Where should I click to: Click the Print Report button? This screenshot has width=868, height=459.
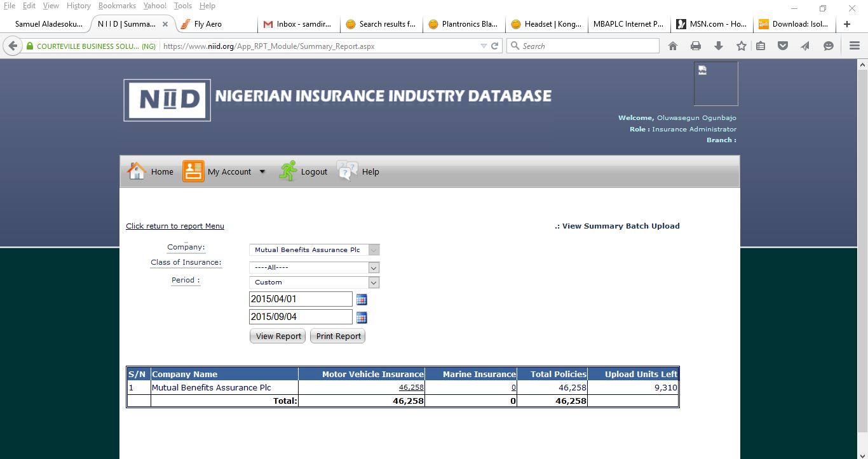click(338, 336)
